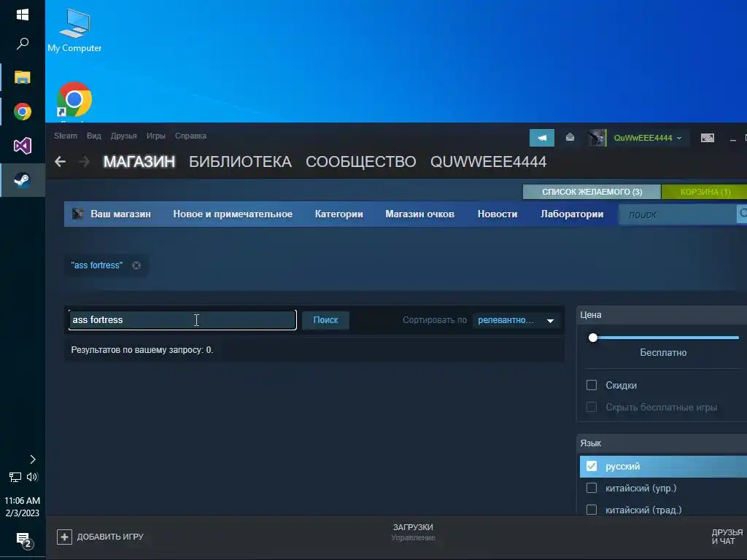Open the My Computer desktop icon
Screen dimensions: 747x560
tap(74, 31)
